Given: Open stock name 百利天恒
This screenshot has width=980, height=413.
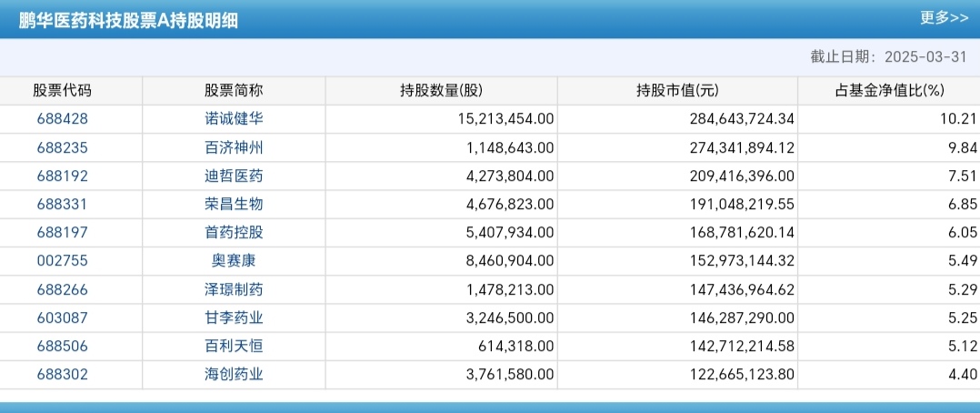Looking at the screenshot, I should pyautogui.click(x=234, y=346).
